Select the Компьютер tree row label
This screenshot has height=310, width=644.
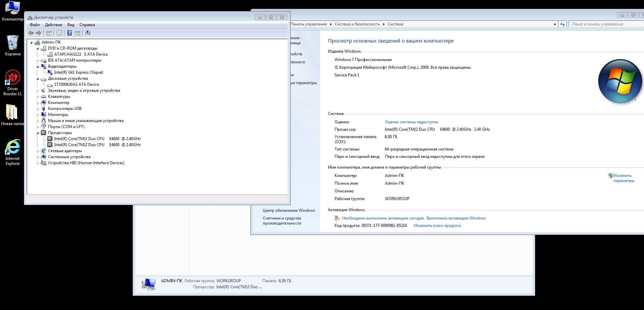[59, 103]
